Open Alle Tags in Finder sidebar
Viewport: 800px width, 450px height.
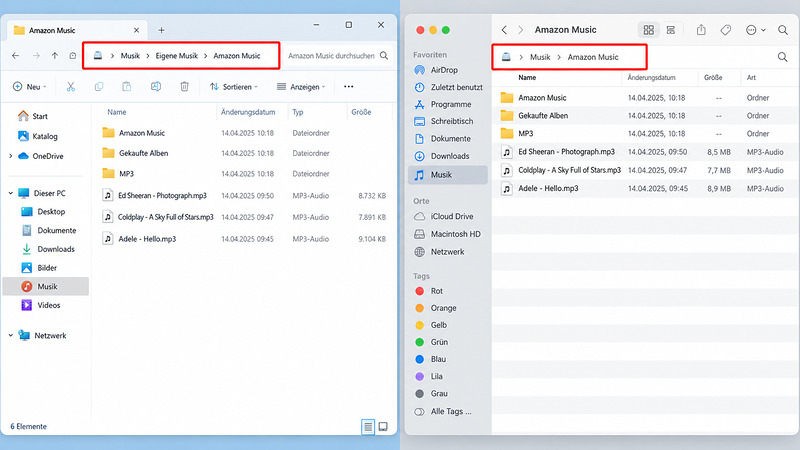point(451,411)
